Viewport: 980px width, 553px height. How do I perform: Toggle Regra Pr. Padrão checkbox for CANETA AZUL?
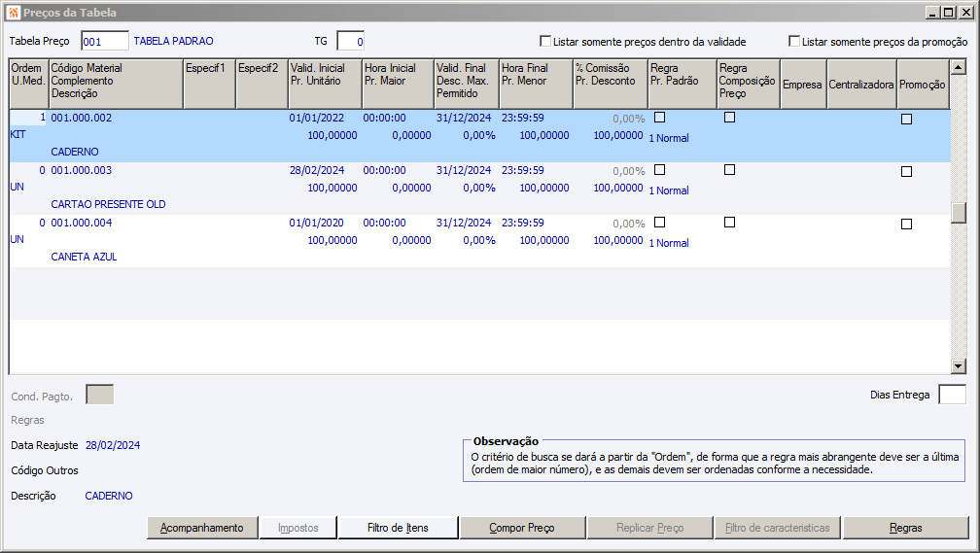click(659, 223)
